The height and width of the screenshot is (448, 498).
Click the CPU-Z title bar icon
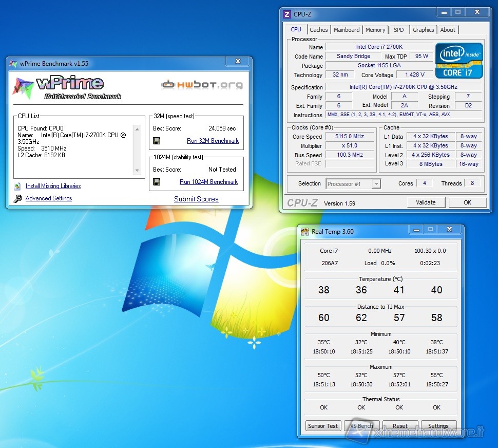pos(288,14)
